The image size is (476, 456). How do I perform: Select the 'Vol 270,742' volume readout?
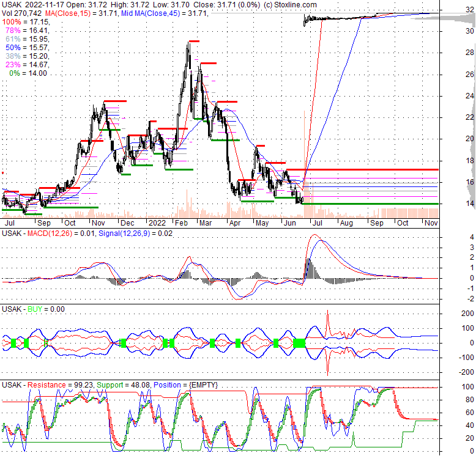click(x=21, y=13)
